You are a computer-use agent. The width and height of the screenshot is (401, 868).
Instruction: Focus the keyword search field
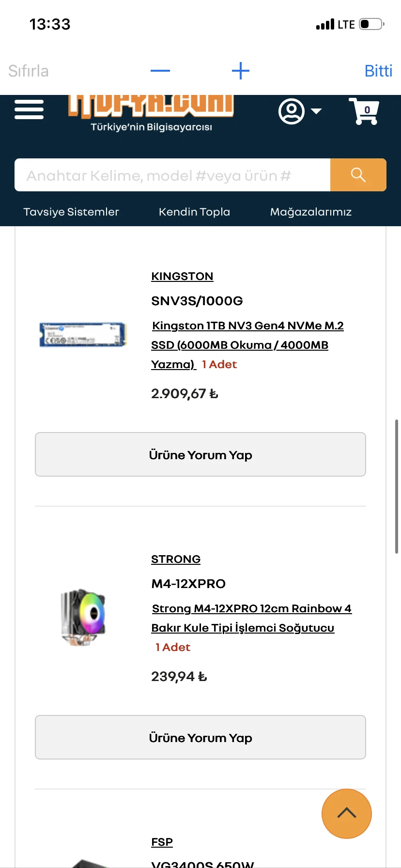(172, 175)
